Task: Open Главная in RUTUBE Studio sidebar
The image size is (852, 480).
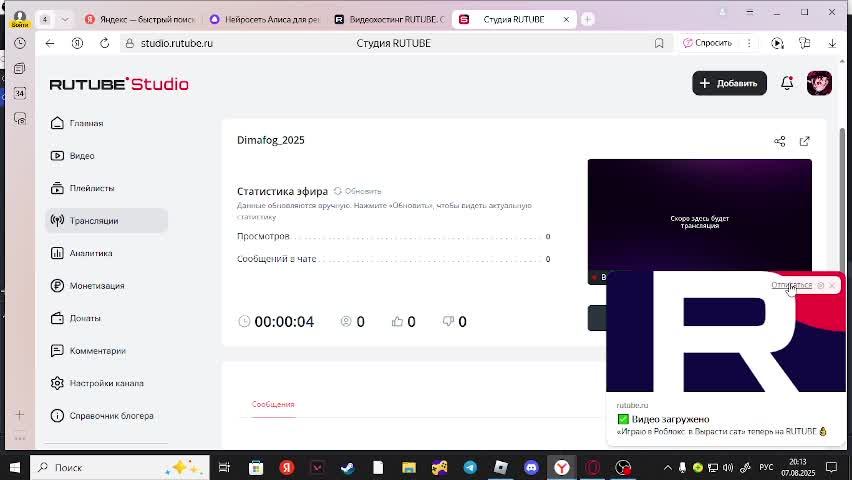Action: (77, 123)
